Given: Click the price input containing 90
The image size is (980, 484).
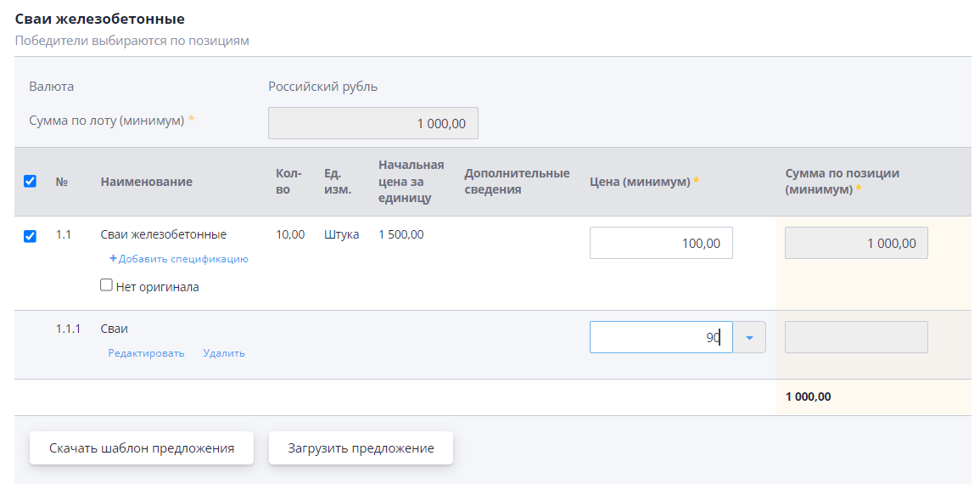Looking at the screenshot, I should [661, 337].
